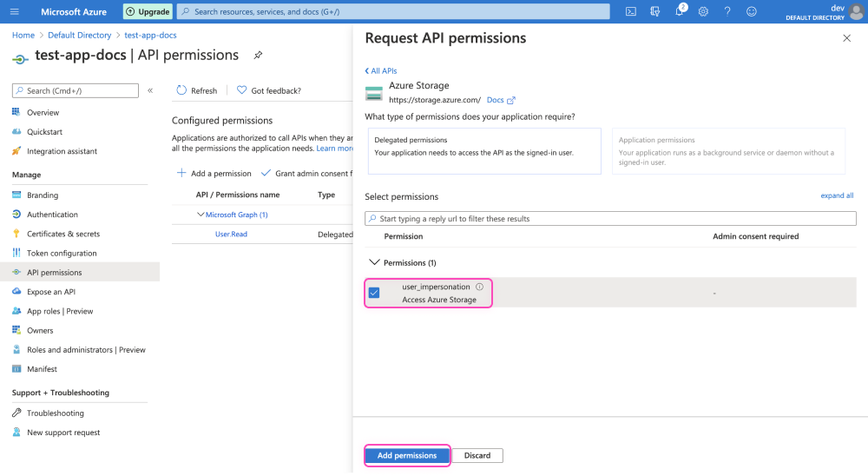Open Token configuration in sidebar
The height and width of the screenshot is (476, 868).
(62, 253)
